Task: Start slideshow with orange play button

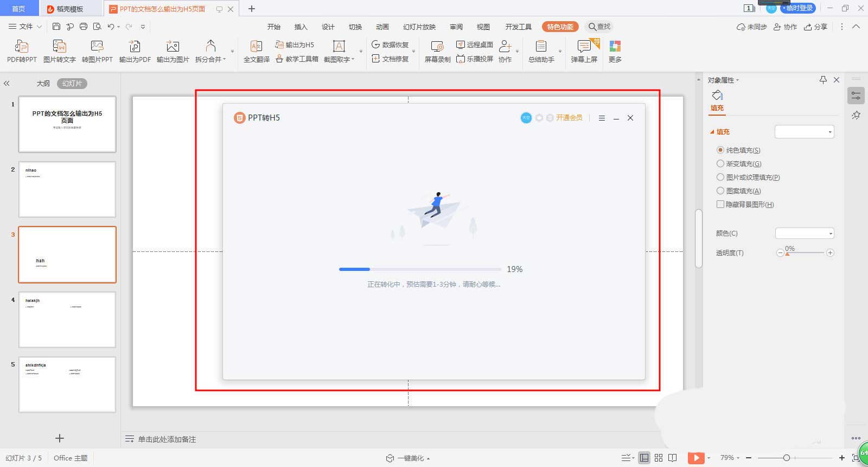Action: click(695, 458)
